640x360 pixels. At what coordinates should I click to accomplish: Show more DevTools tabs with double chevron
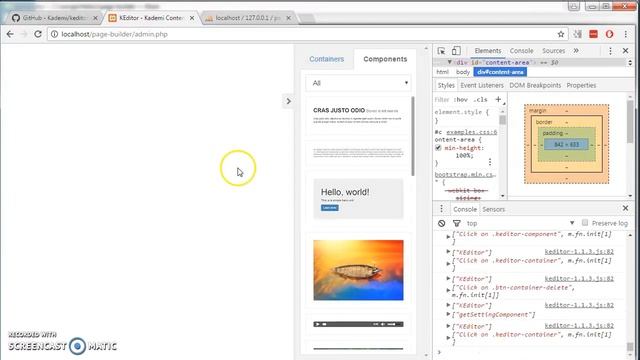(576, 51)
